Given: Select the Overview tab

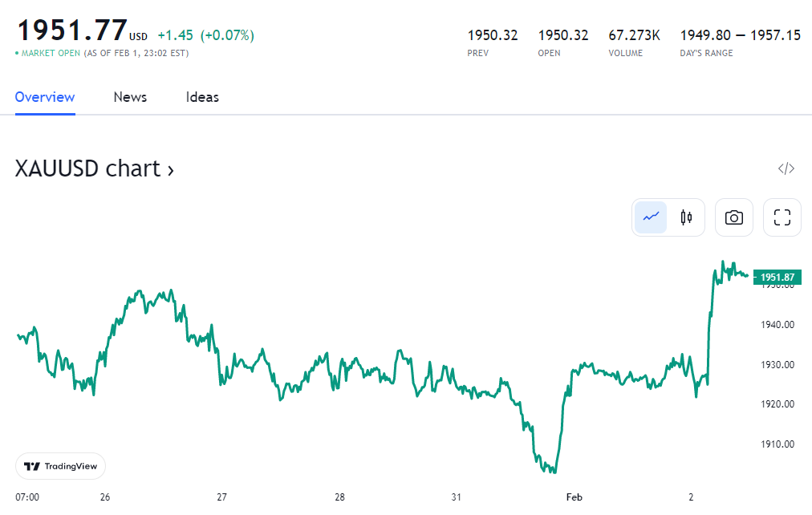Looking at the screenshot, I should [x=45, y=97].
